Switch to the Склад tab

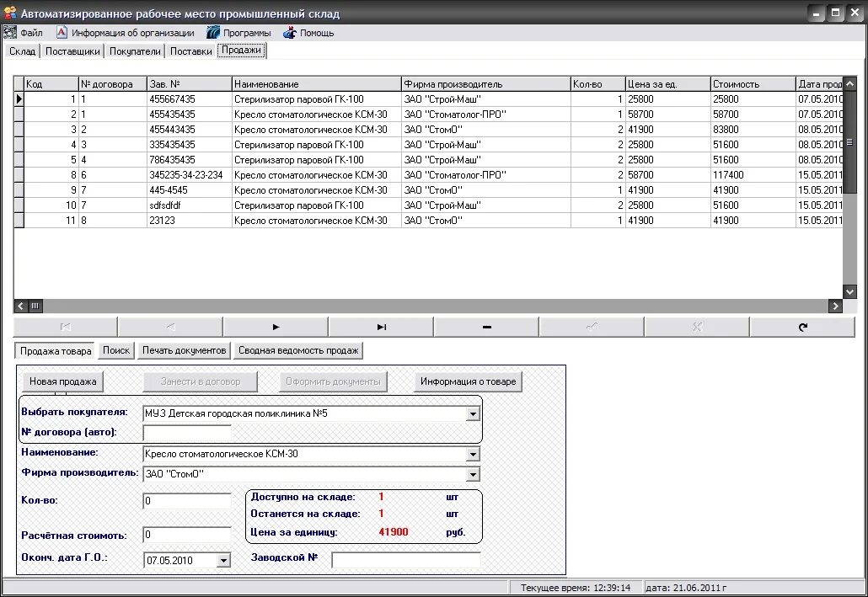(x=22, y=51)
